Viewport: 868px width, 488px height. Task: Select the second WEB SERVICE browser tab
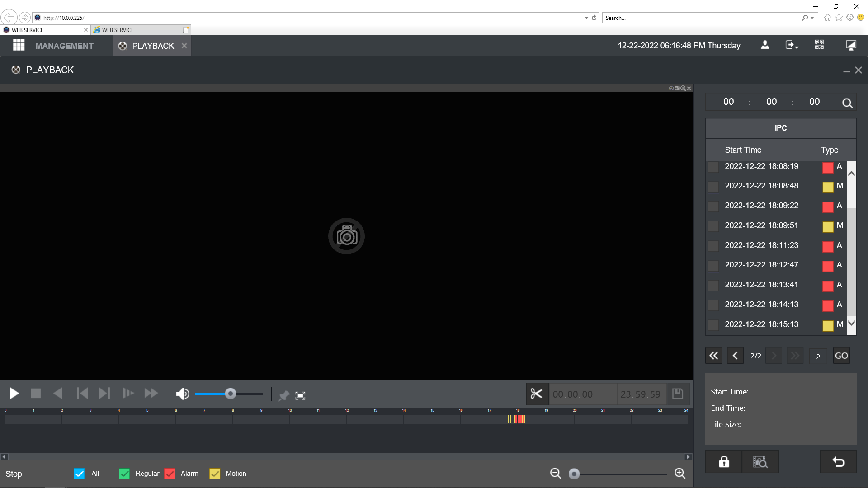[x=136, y=30]
